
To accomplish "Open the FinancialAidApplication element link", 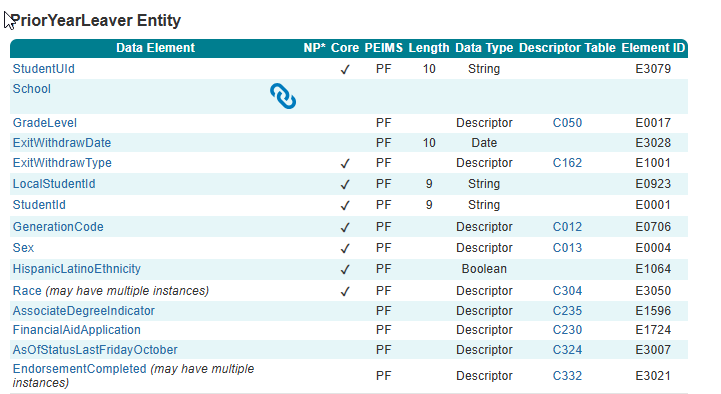I will point(76,330).
